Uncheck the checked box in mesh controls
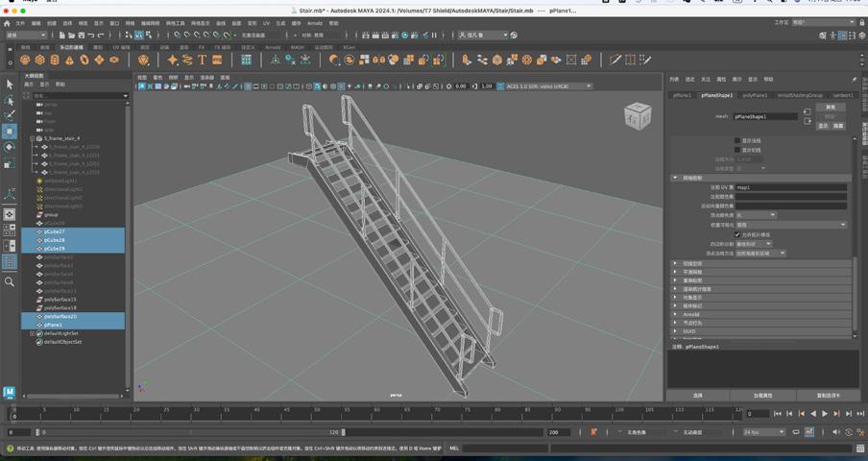Screen dimensions: 868x461 click(x=736, y=234)
